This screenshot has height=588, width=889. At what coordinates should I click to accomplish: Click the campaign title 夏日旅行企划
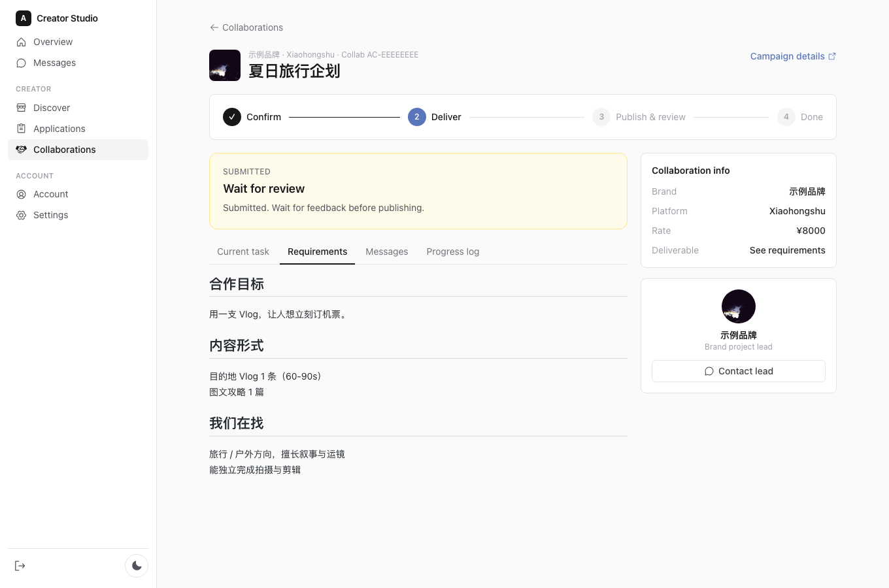coord(294,71)
